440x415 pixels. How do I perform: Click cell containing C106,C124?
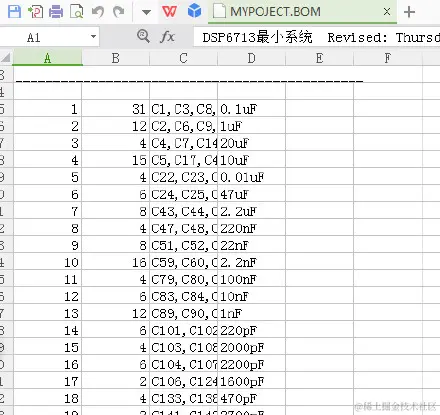coord(183,381)
